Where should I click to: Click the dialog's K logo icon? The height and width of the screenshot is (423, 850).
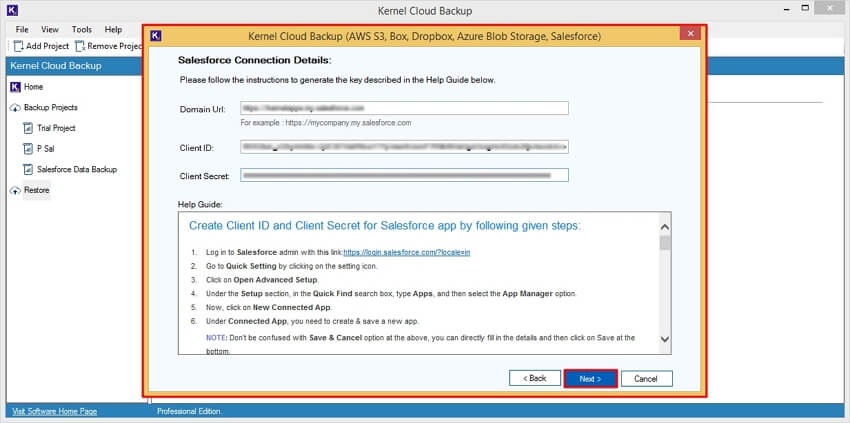pyautogui.click(x=156, y=36)
